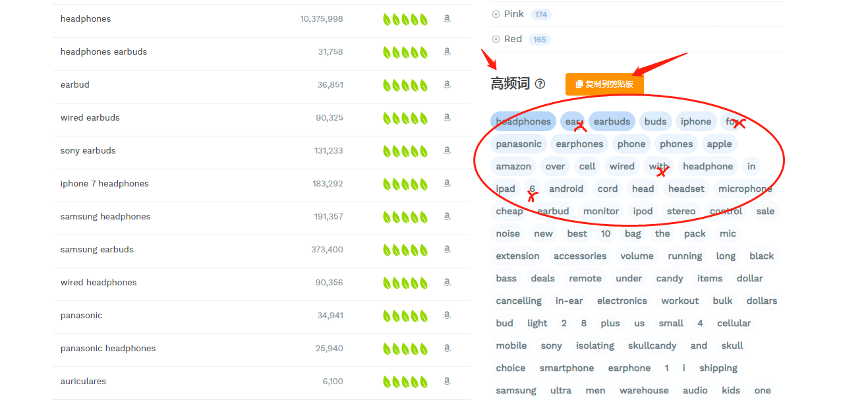Open Amazon icon in headphones earbuds row

pos(447,52)
